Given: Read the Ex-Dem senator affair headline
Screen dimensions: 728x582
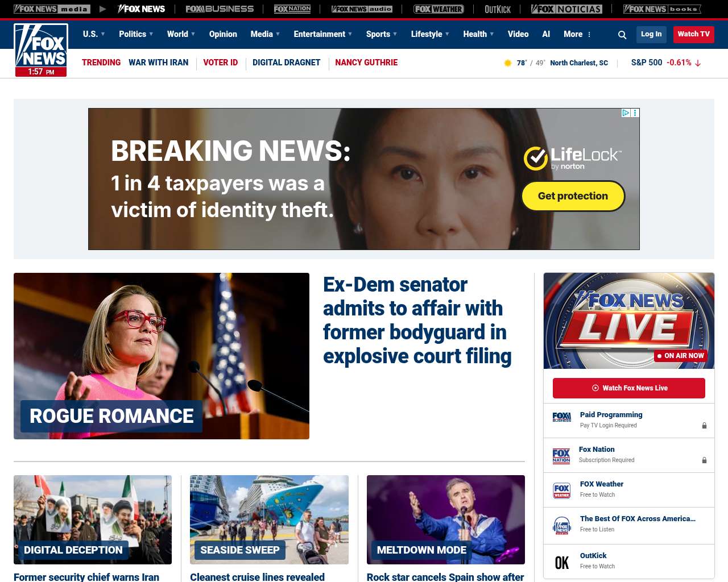Looking at the screenshot, I should pos(417,321).
